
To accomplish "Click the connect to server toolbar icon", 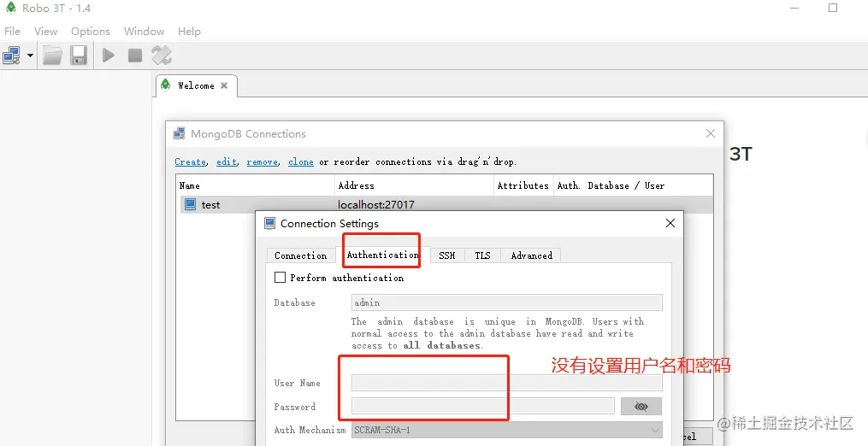I will pos(12,56).
